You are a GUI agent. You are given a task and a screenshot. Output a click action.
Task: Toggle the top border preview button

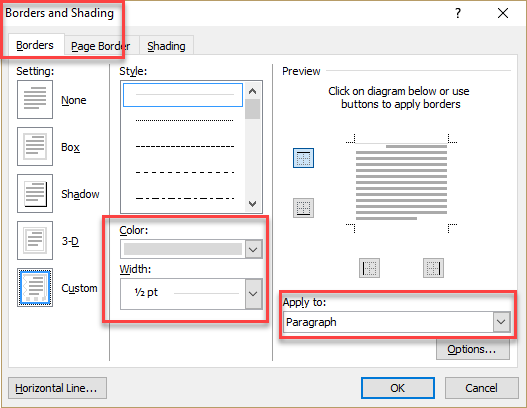[303, 158]
